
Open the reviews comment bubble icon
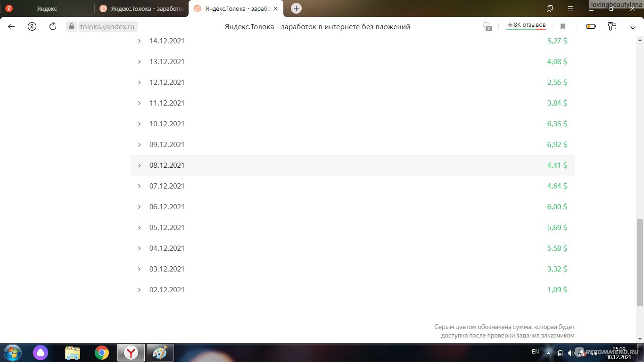[487, 27]
